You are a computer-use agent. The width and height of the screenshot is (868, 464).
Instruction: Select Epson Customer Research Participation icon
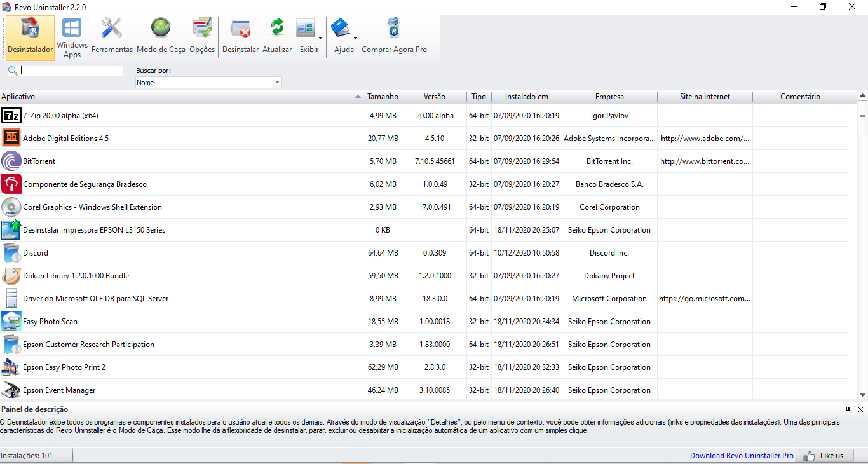coord(11,345)
